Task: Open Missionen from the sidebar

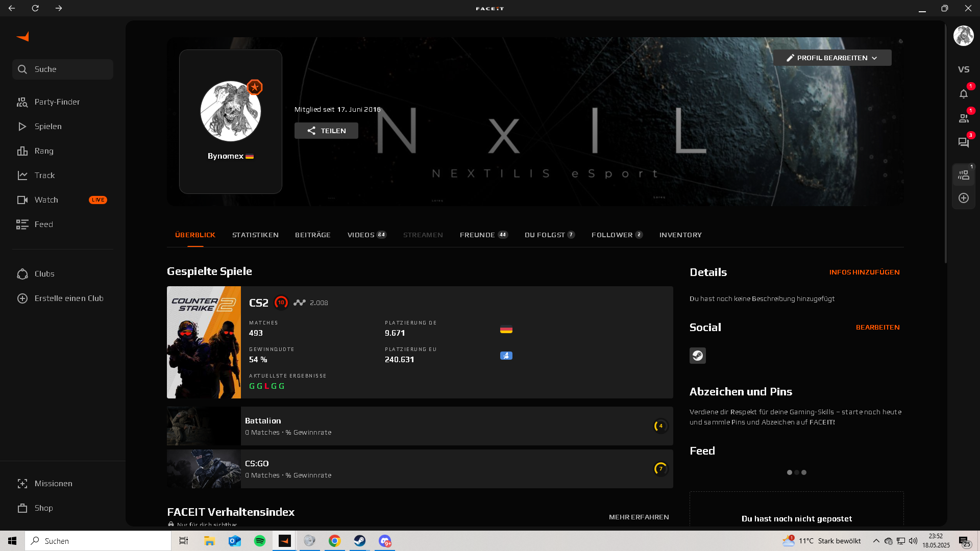Action: (53, 484)
